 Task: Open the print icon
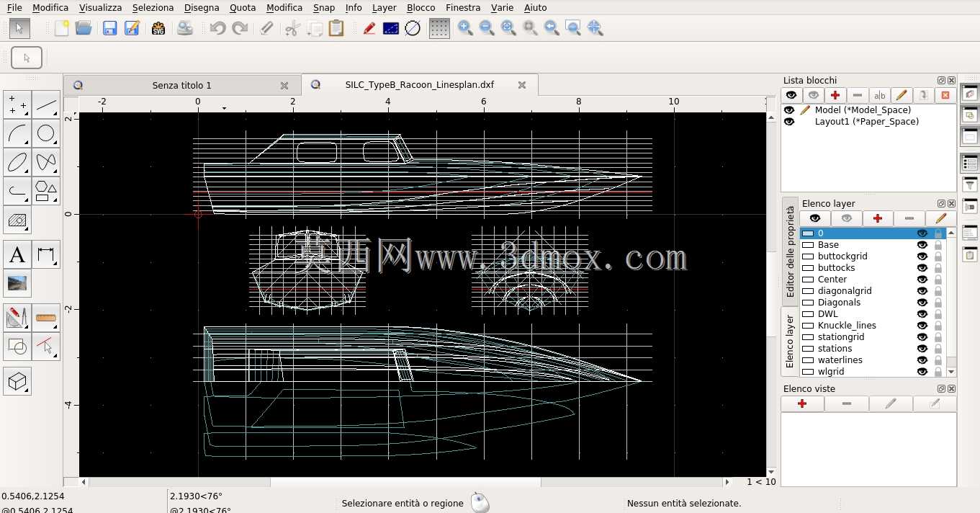185,28
